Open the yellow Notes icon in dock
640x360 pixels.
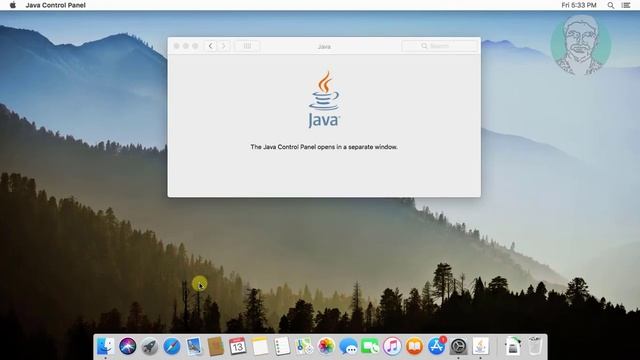coord(260,347)
